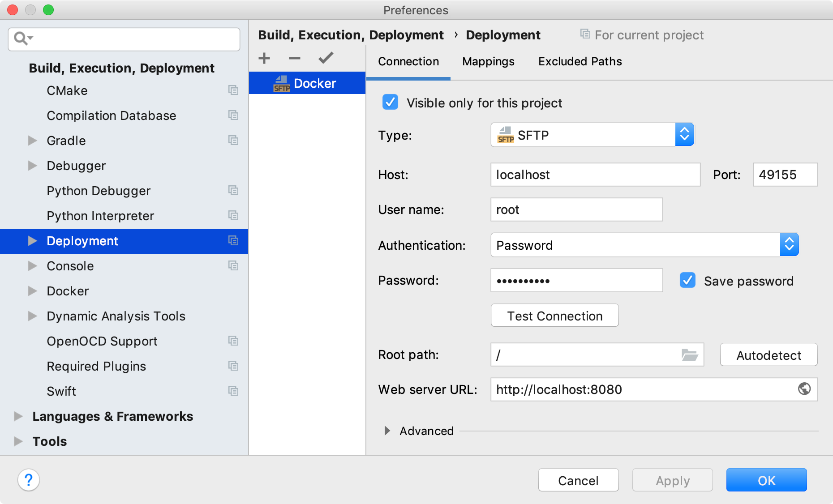This screenshot has height=504, width=833.
Task: Select OpenOCD Support in settings tree
Action: [x=124, y=341]
